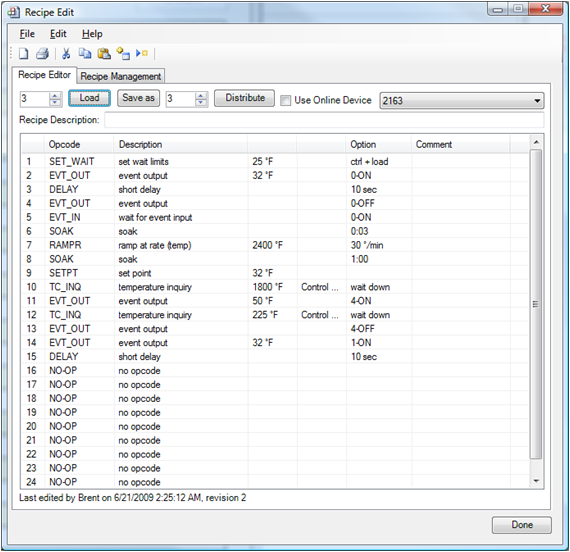Open the File menu
This screenshot has height=552, width=570.
(x=27, y=34)
